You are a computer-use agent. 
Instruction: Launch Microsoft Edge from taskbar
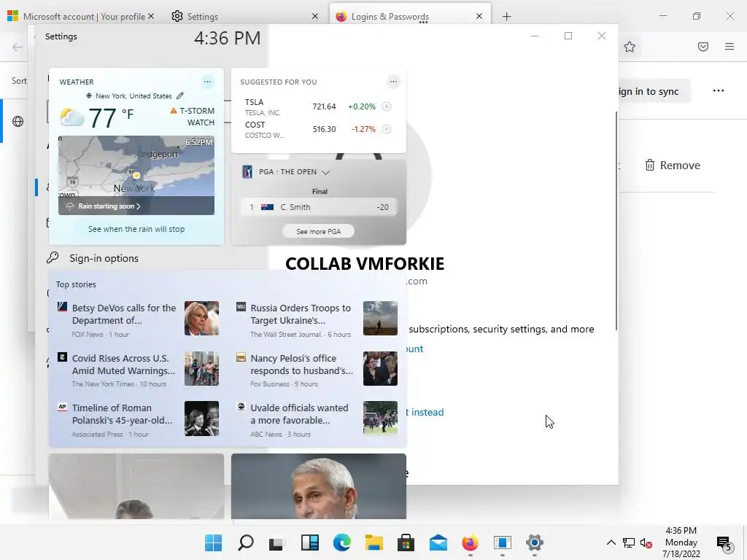pyautogui.click(x=341, y=542)
